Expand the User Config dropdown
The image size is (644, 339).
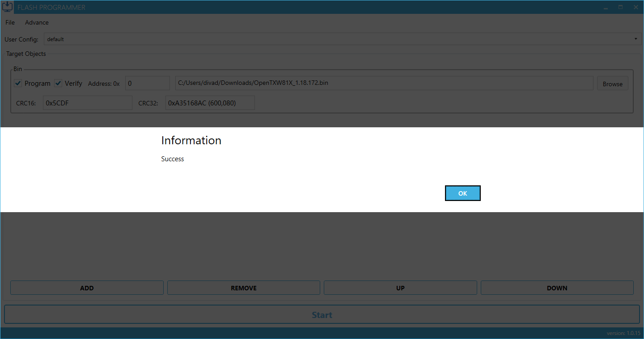pyautogui.click(x=343, y=39)
